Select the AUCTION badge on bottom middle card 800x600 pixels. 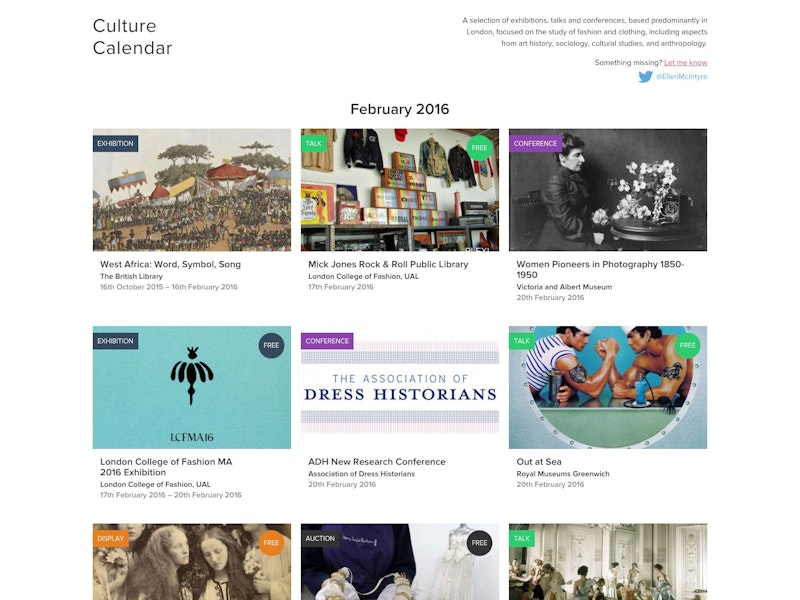(322, 538)
